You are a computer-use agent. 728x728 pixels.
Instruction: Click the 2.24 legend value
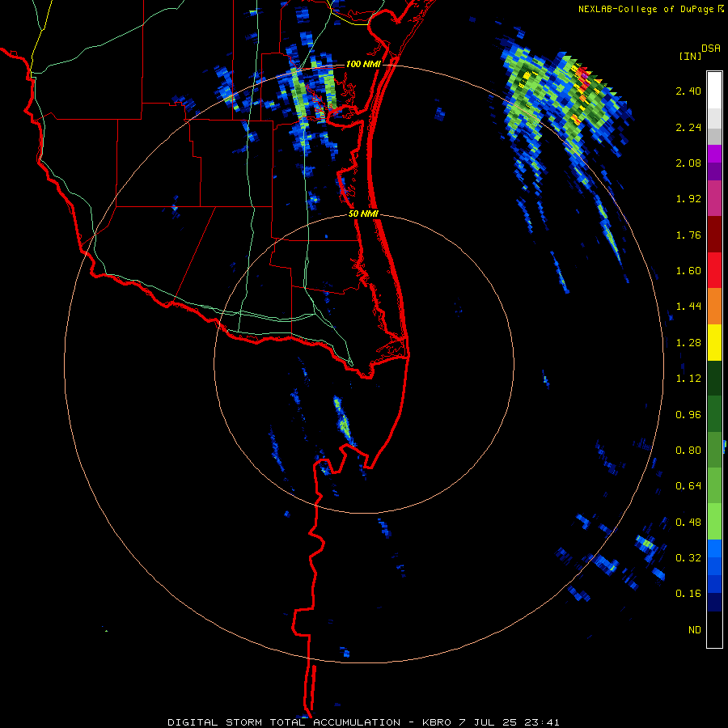coord(688,127)
